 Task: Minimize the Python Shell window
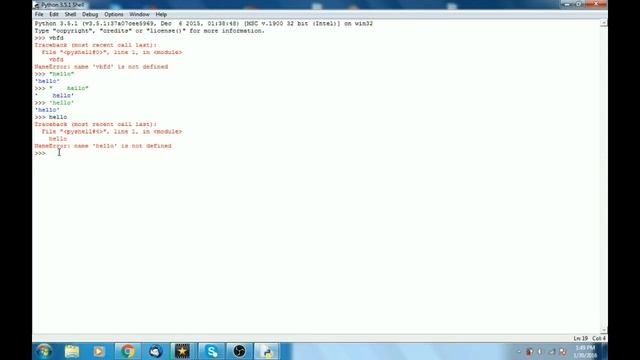pos(567,4)
